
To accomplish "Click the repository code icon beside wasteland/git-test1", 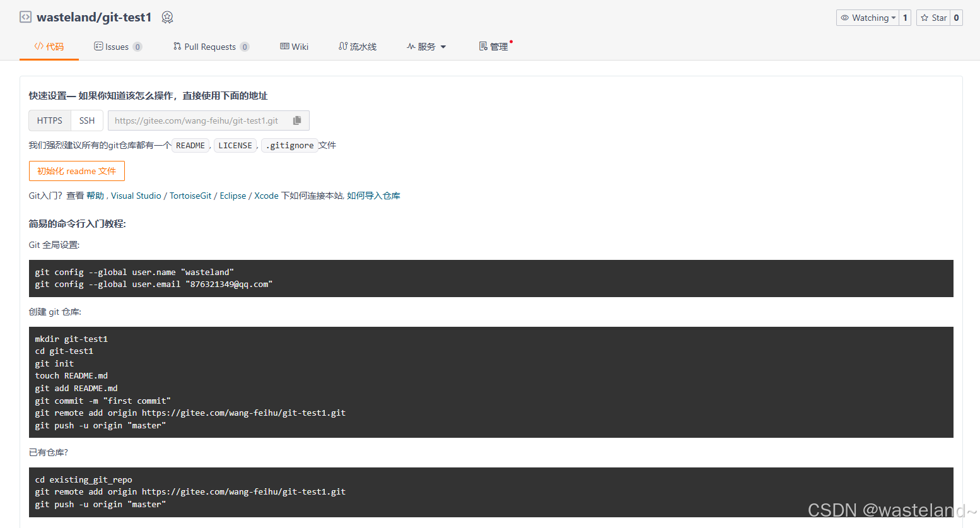I will 25,17.
